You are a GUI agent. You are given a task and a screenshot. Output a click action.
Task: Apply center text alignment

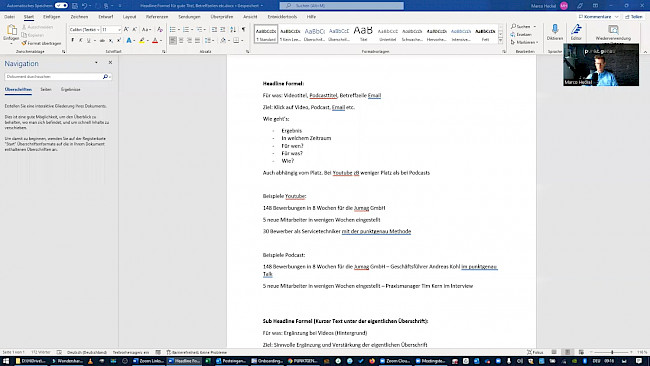coord(181,41)
